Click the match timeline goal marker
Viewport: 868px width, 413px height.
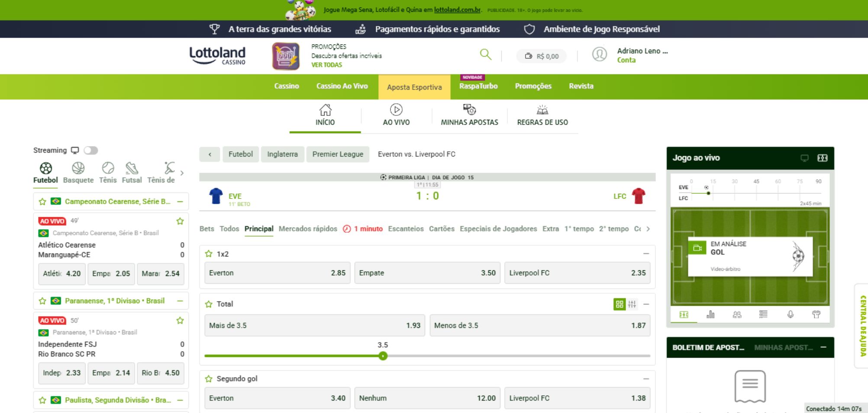[706, 187]
